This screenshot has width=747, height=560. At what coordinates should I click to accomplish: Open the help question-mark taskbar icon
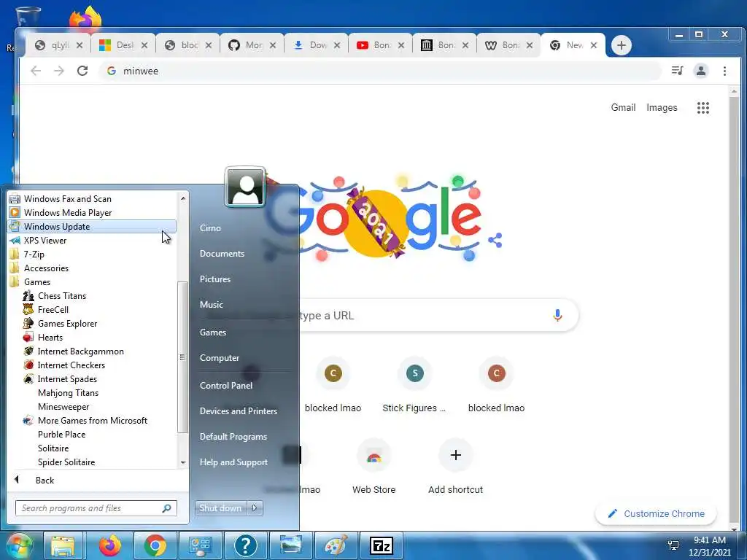pos(245,546)
